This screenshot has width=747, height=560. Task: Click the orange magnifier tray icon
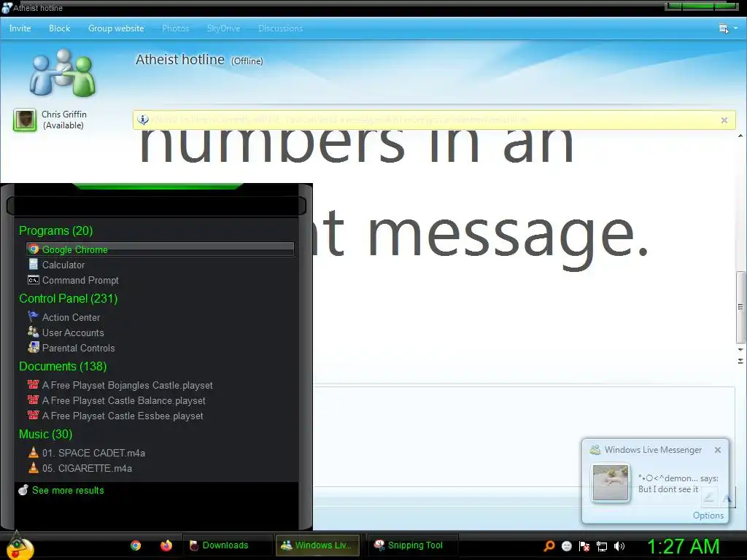[x=549, y=546]
